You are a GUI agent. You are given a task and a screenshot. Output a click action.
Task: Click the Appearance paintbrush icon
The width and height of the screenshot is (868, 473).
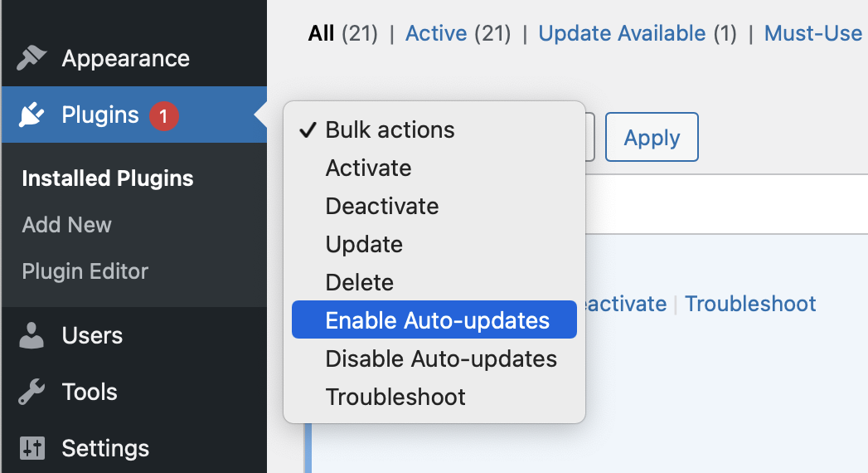[x=32, y=58]
